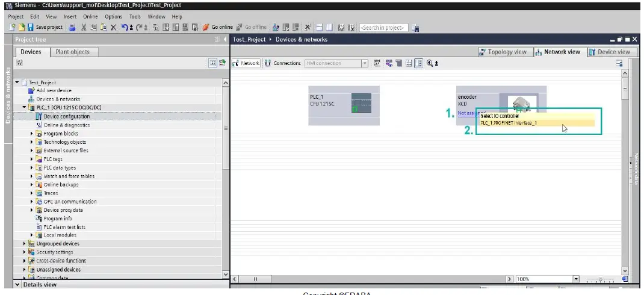Click the Delete X icon next to Paste
Viewport: 644px width, 295px height.
click(x=114, y=27)
